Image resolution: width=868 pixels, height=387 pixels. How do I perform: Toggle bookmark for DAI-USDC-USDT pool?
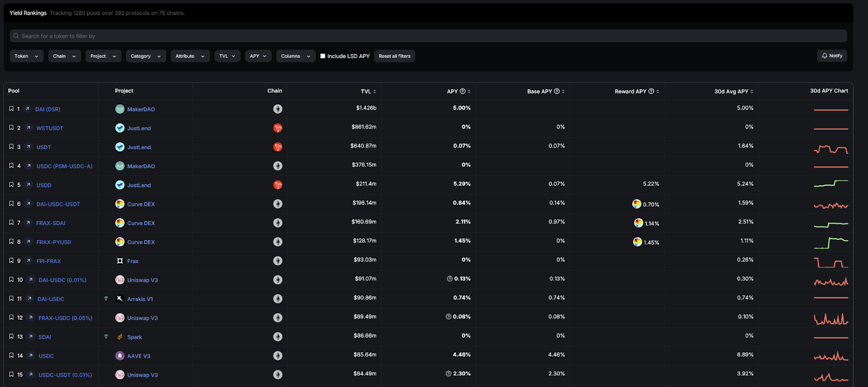(11, 204)
